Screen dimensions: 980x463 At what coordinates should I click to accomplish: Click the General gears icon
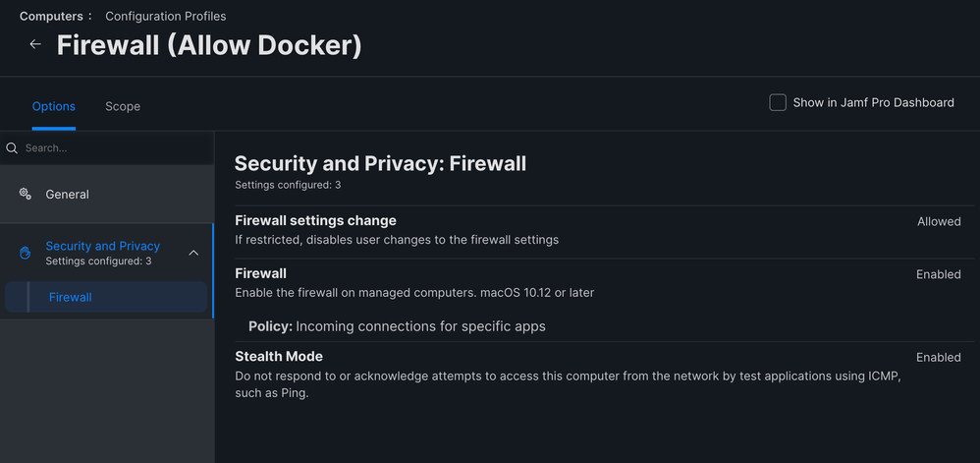25,194
